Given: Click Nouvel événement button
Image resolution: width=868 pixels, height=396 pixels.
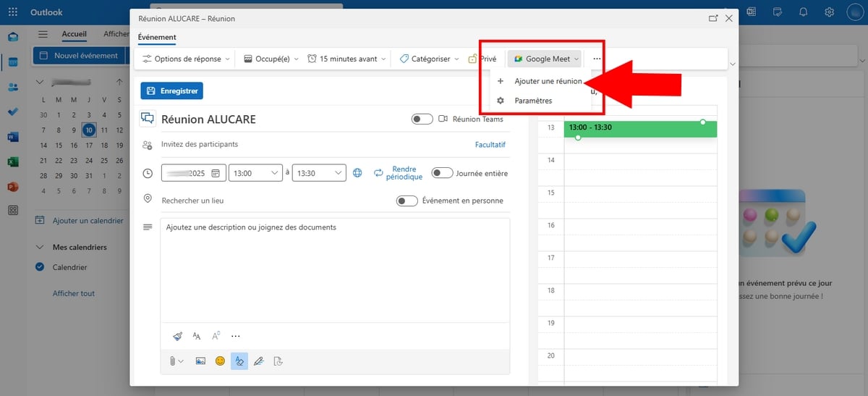Looking at the screenshot, I should (x=79, y=56).
